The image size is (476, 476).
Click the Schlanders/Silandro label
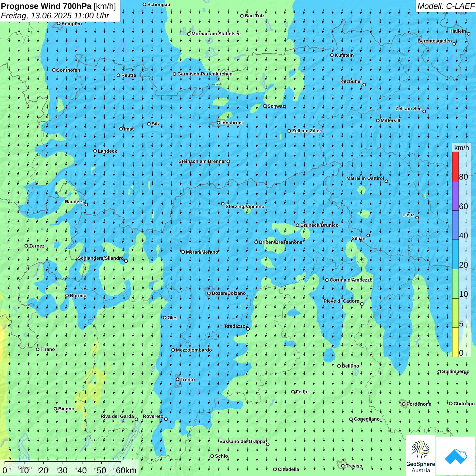click(x=101, y=258)
